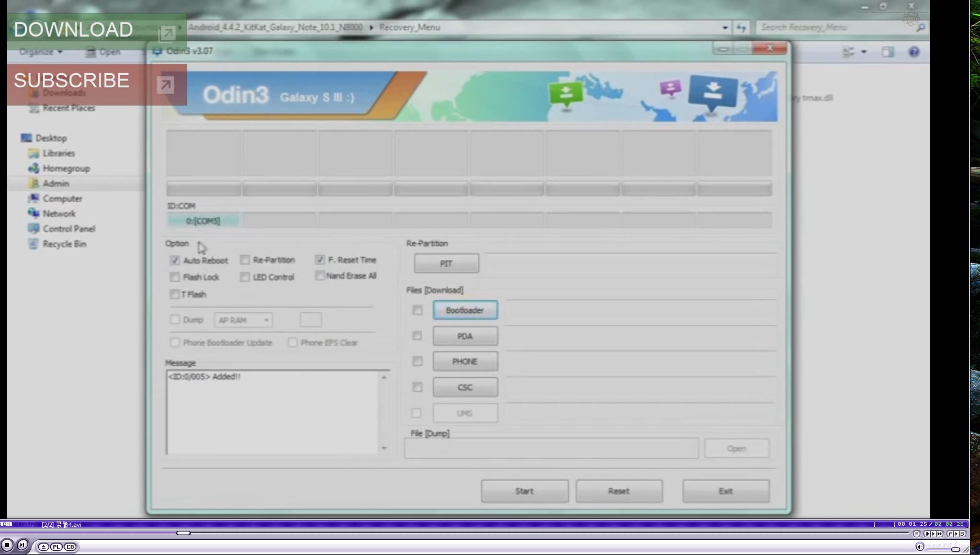The width and height of the screenshot is (980, 555).
Task: Click the video seek bar handle
Action: pos(184,533)
